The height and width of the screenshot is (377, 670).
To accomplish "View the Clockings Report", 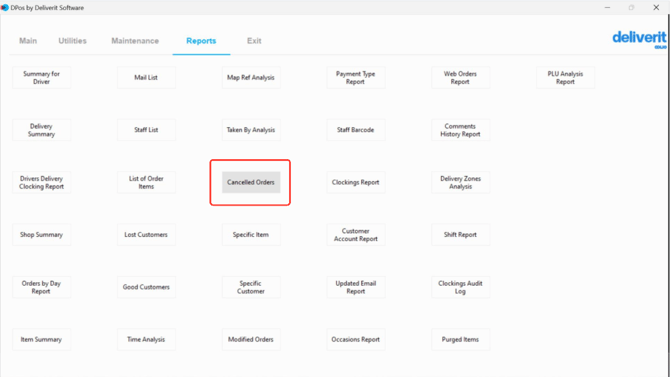I will pos(356,183).
